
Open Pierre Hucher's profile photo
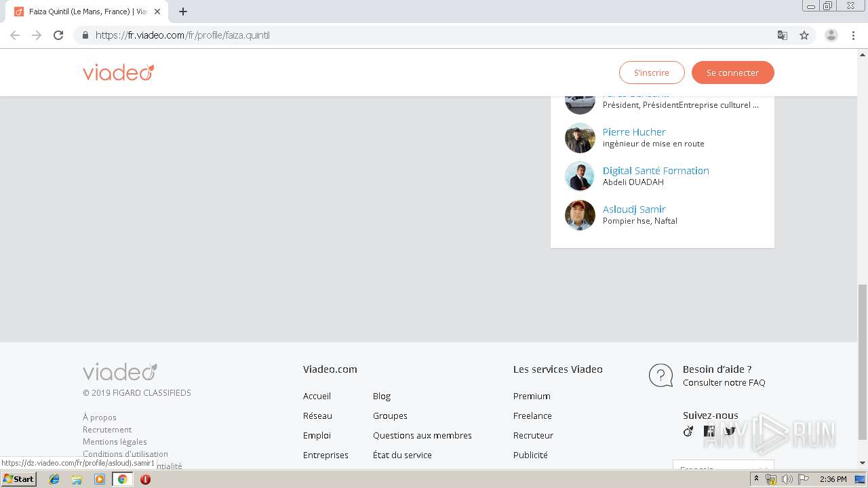click(x=580, y=138)
